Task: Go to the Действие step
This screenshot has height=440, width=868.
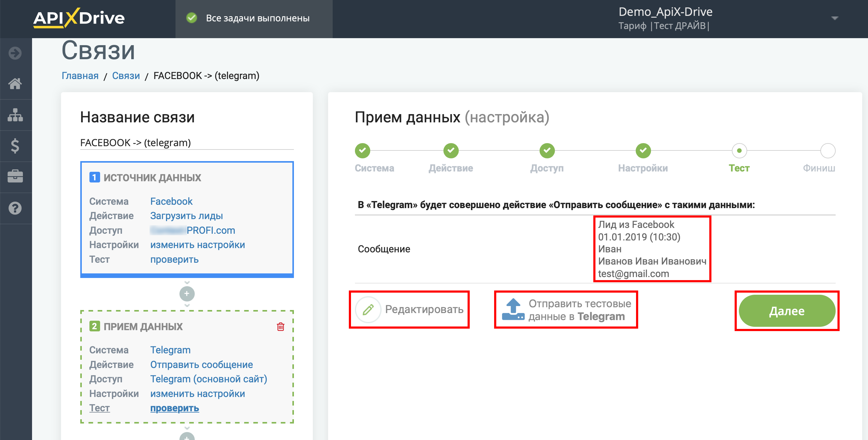Action: (451, 151)
